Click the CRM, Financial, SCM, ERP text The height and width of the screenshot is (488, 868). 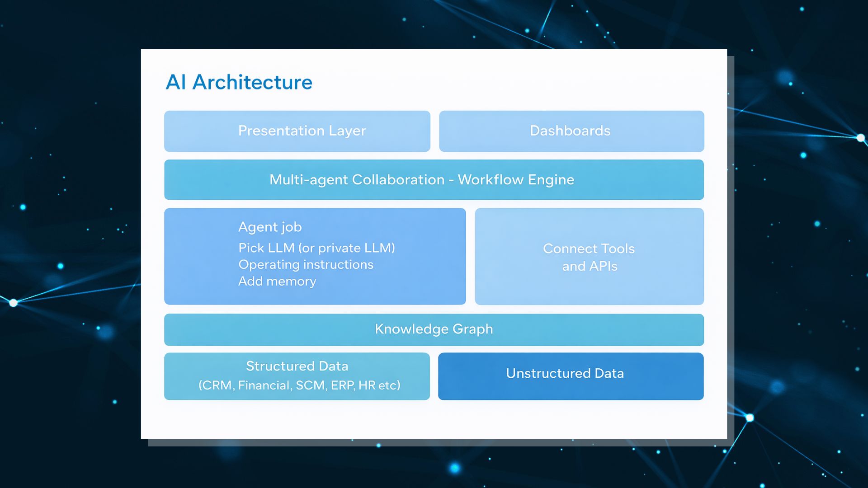[299, 385]
